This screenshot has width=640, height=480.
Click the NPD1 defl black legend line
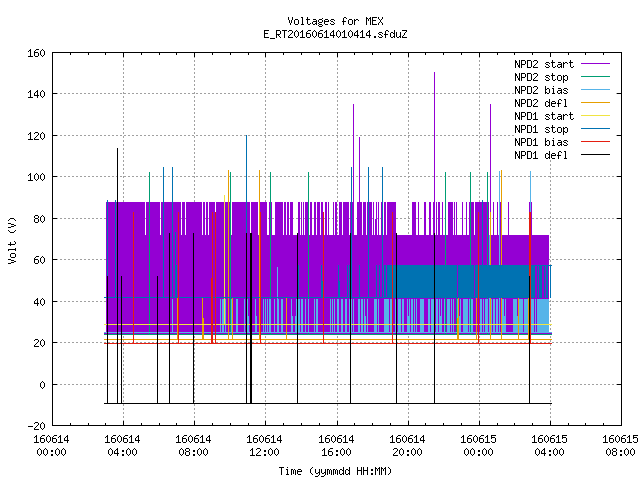click(595, 155)
